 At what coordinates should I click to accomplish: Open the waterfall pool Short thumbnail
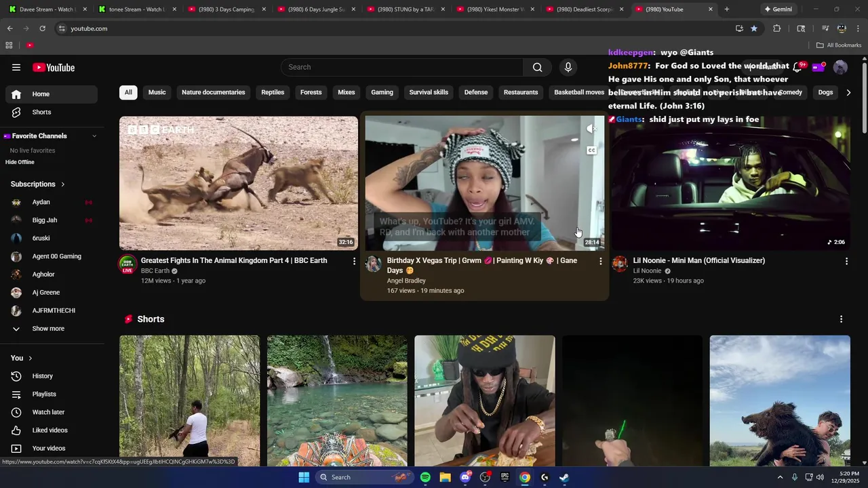337,401
